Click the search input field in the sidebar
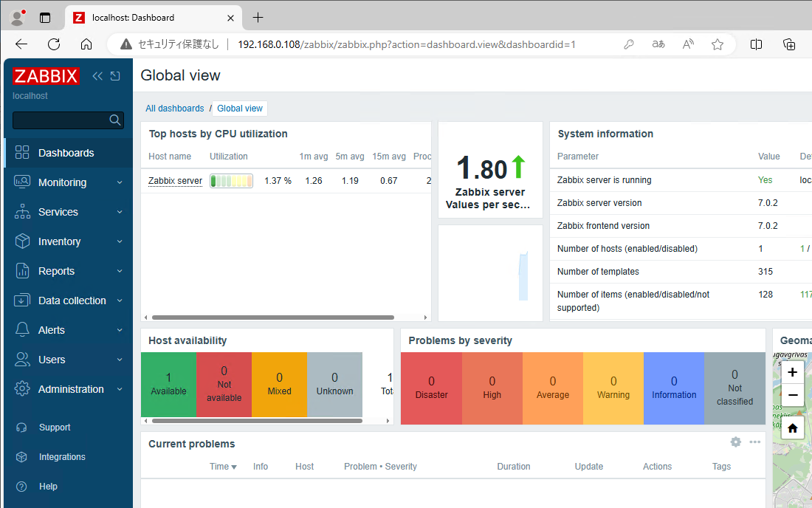Viewport: 812px width, 508px height. point(63,120)
